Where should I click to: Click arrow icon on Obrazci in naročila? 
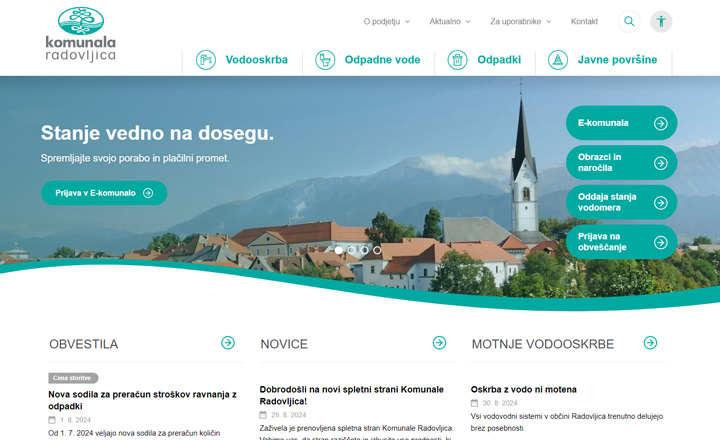coord(661,163)
